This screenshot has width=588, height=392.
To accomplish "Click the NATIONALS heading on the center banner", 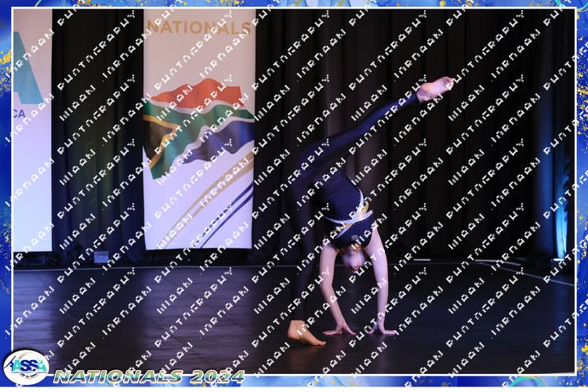I will (199, 27).
